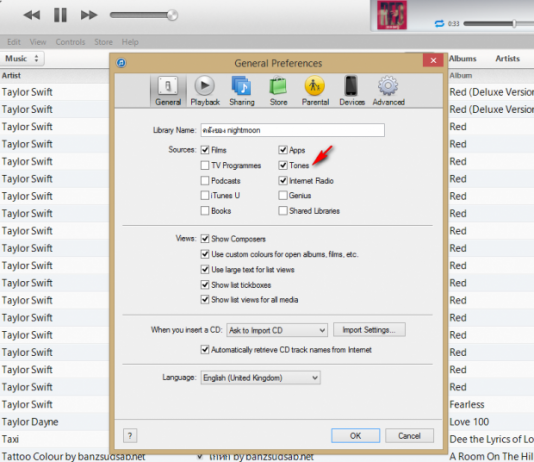Skip to next track
This screenshot has width=534, height=462.
point(89,15)
